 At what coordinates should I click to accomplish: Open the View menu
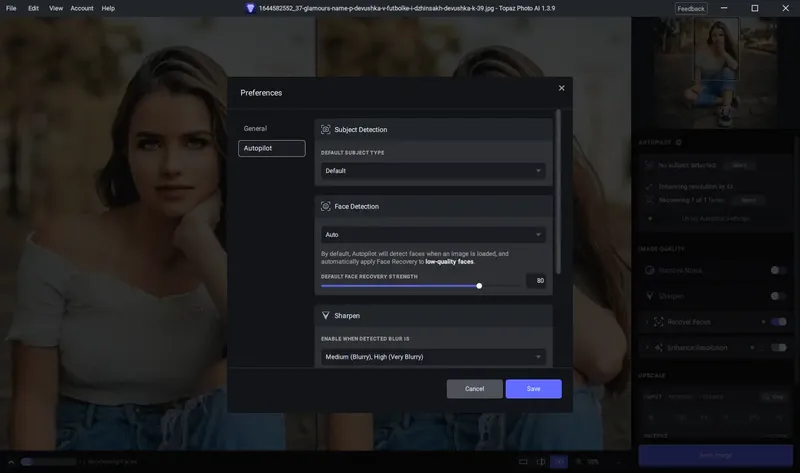point(56,8)
